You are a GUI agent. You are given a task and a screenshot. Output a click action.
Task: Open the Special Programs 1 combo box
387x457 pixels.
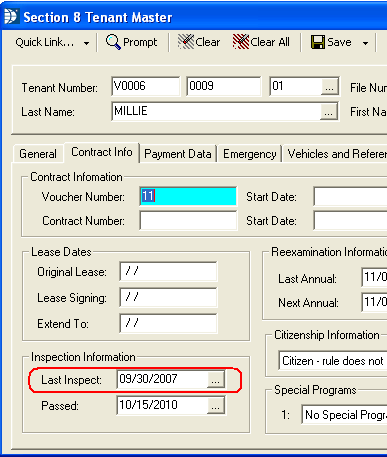(344, 415)
